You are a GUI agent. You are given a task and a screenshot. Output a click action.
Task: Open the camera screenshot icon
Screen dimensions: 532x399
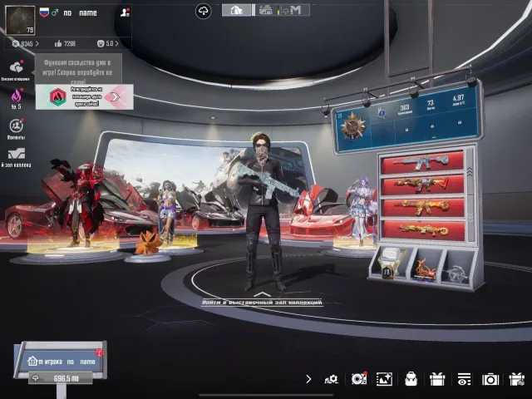[x=490, y=379]
